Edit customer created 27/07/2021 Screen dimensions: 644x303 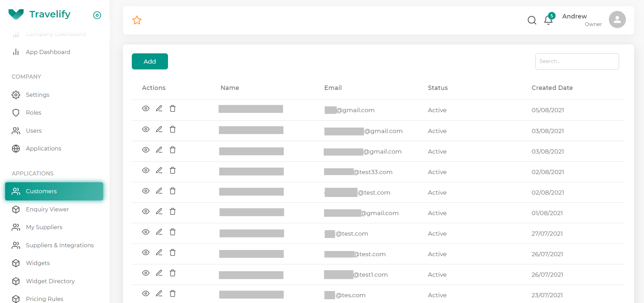[159, 232]
